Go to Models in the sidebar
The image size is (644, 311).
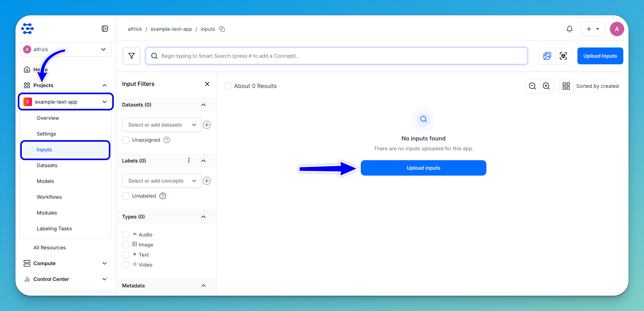pyautogui.click(x=45, y=181)
